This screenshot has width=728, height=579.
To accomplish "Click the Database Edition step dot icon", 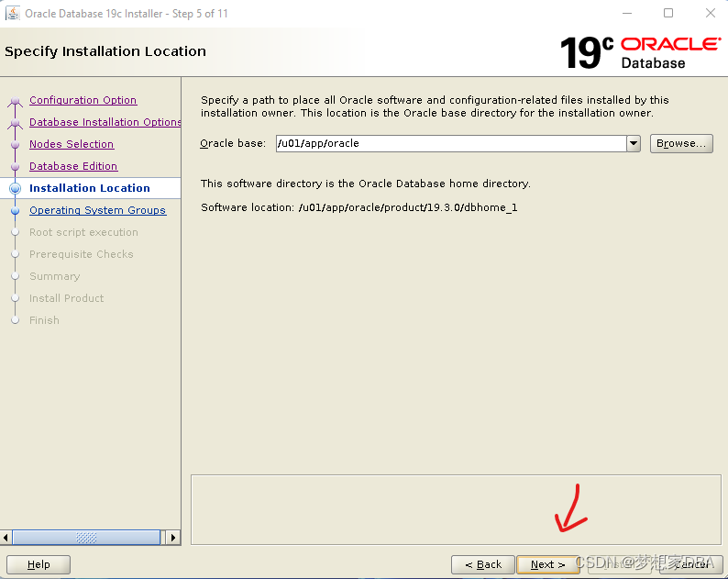I will 15,166.
